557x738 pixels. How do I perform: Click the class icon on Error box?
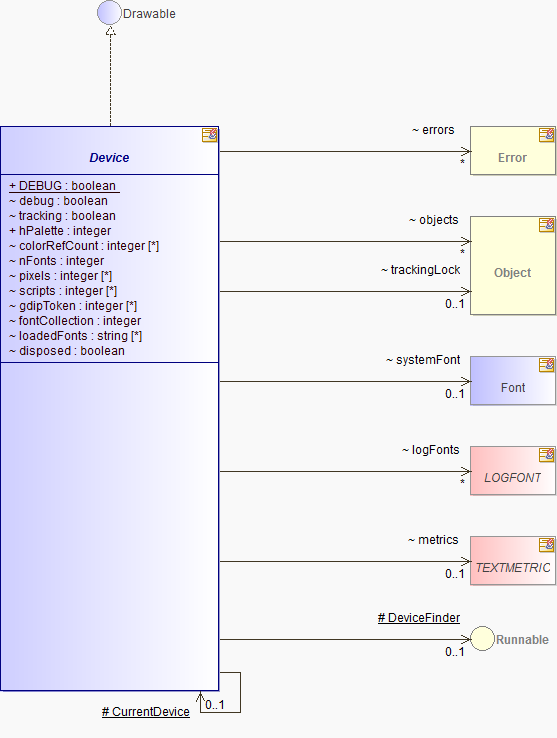click(547, 135)
